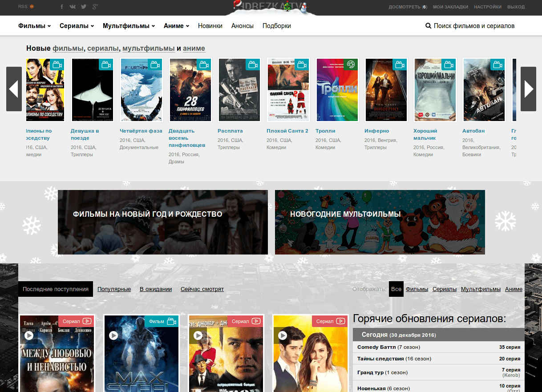Open Настройки in header
542x392 pixels.
tap(488, 7)
